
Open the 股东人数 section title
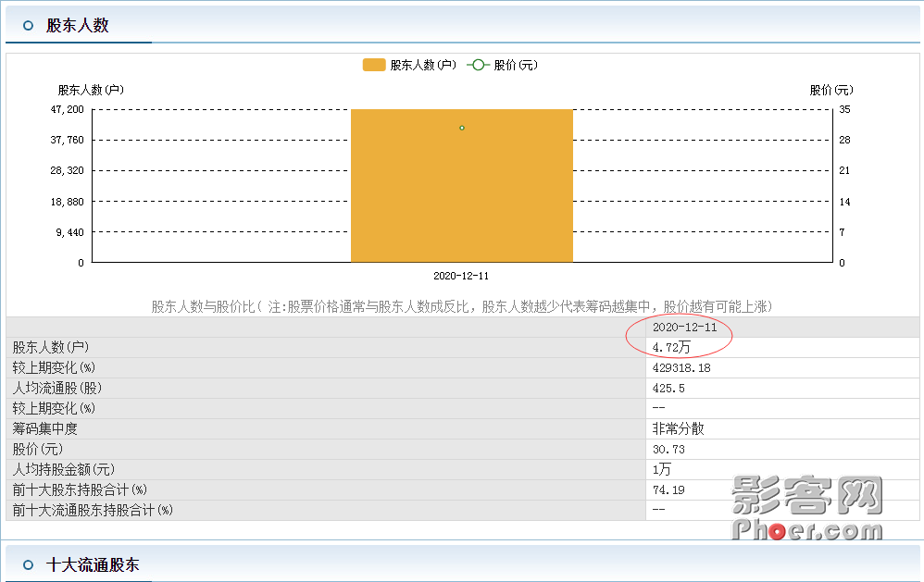coord(78,25)
